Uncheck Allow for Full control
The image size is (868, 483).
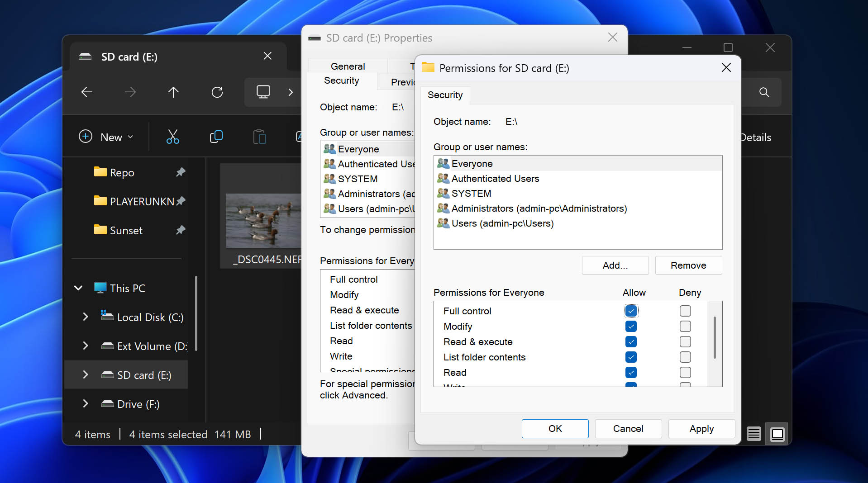[631, 311]
